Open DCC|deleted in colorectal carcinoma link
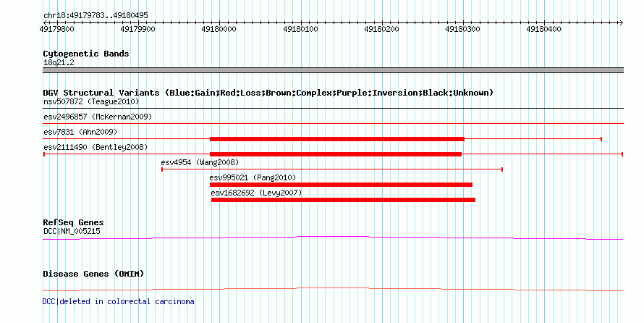Image resolution: width=644 pixels, height=323 pixels. 118,301
